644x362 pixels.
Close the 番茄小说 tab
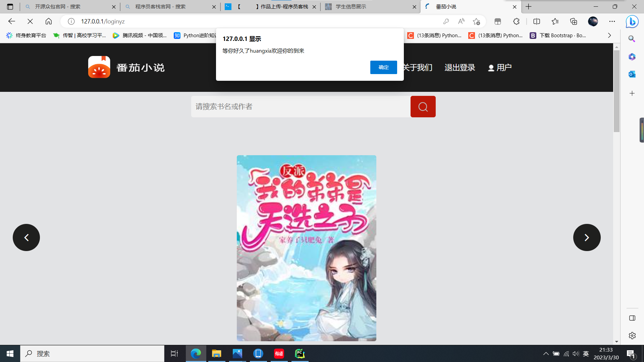point(515,7)
